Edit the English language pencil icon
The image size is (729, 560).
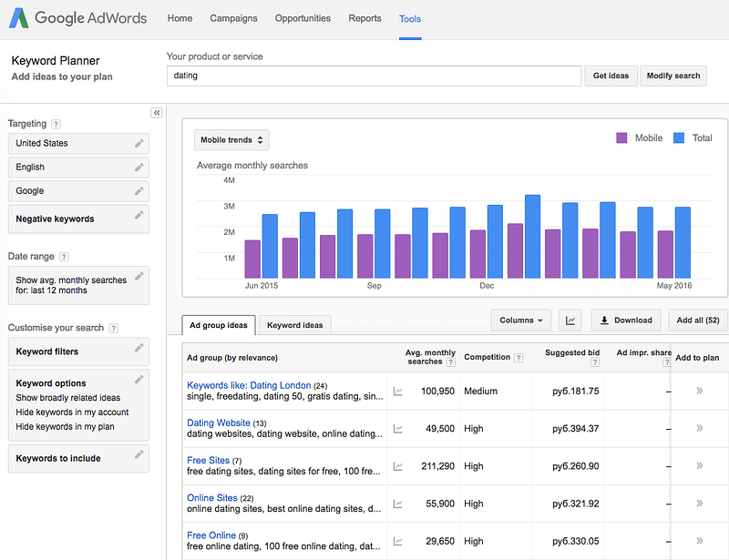pos(139,167)
